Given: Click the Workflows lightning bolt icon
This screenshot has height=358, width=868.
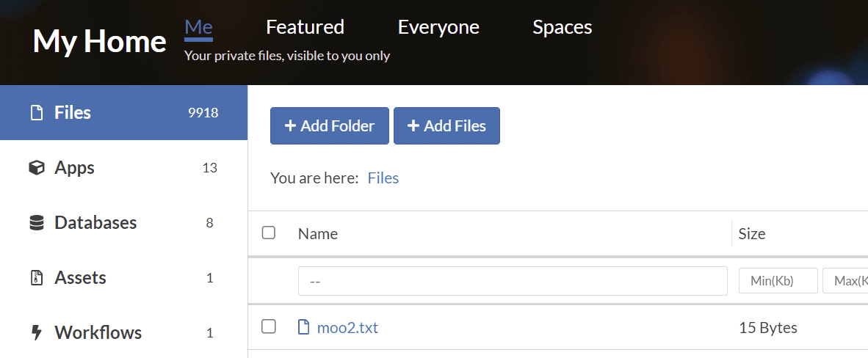Looking at the screenshot, I should click(x=36, y=333).
